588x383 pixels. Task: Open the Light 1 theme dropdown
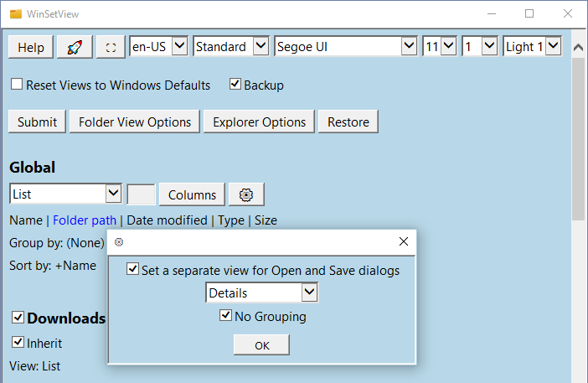click(533, 47)
